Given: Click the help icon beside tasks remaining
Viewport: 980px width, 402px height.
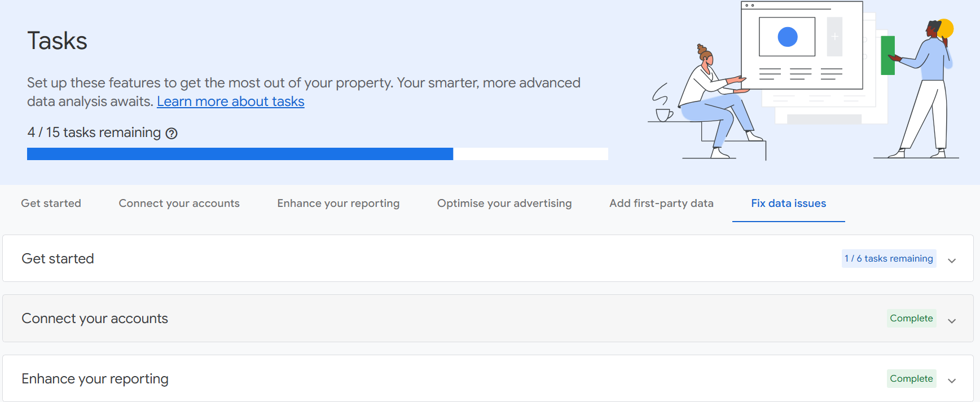Looking at the screenshot, I should [172, 133].
